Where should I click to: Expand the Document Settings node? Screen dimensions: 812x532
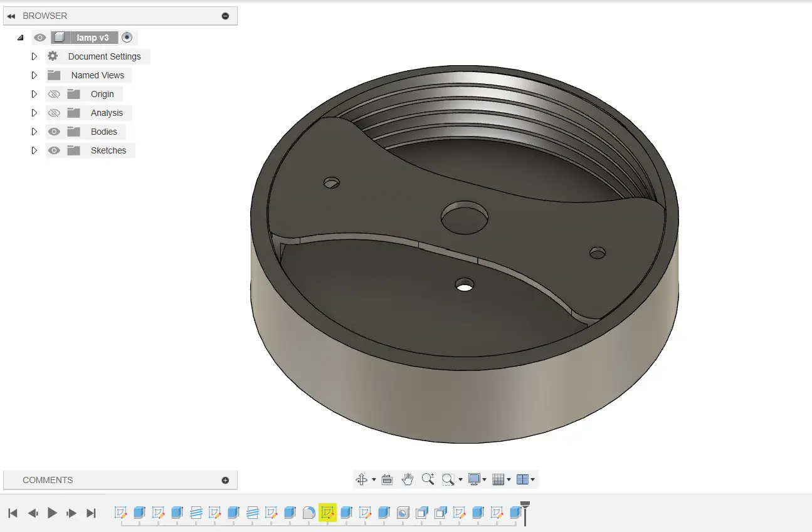point(34,56)
